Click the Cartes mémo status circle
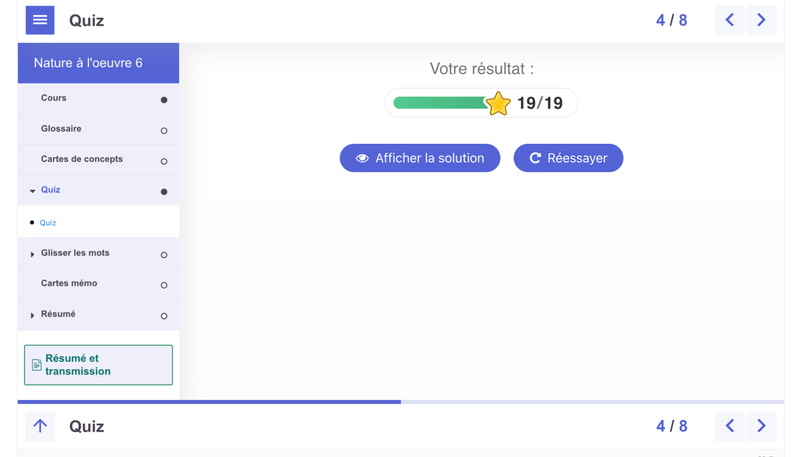 tap(164, 285)
